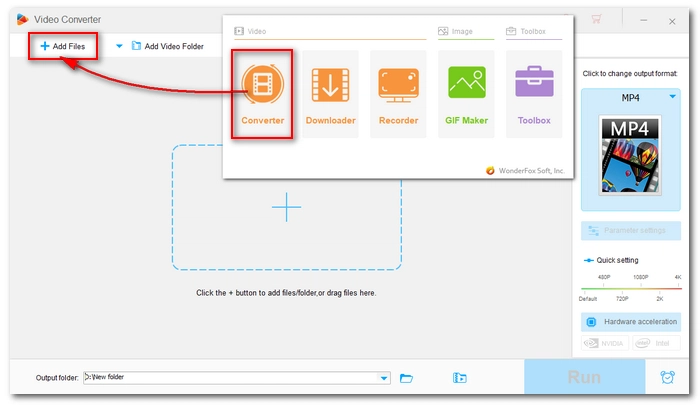Click the Image section header in launcher
Screen dimensions: 700x405
455,31
